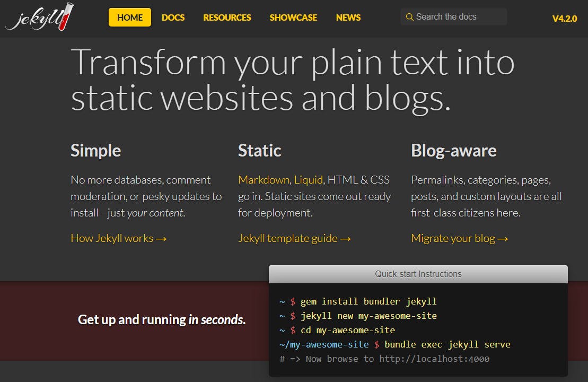This screenshot has width=588, height=382.
Task: Select the highlighted HOME tab
Action: coord(129,17)
